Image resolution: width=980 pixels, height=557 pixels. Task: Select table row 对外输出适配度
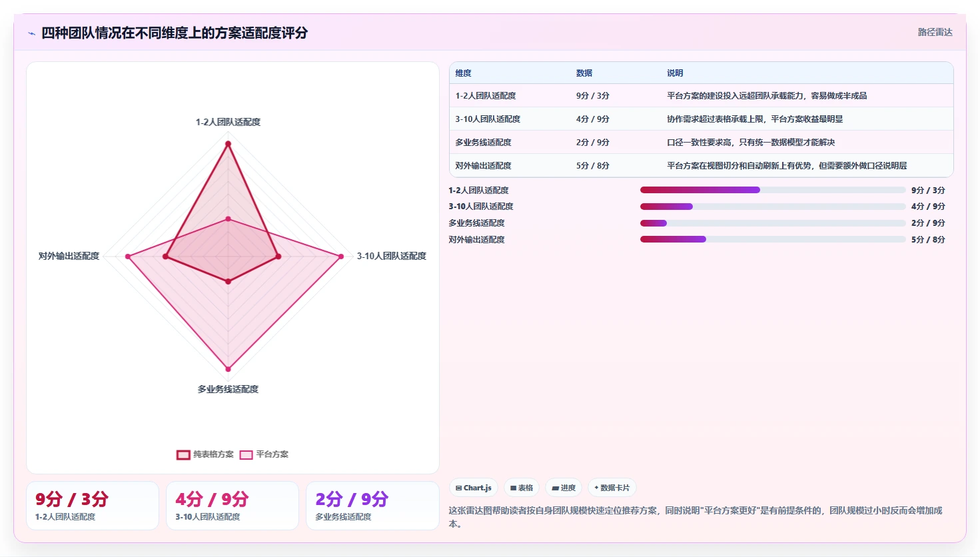pos(702,166)
